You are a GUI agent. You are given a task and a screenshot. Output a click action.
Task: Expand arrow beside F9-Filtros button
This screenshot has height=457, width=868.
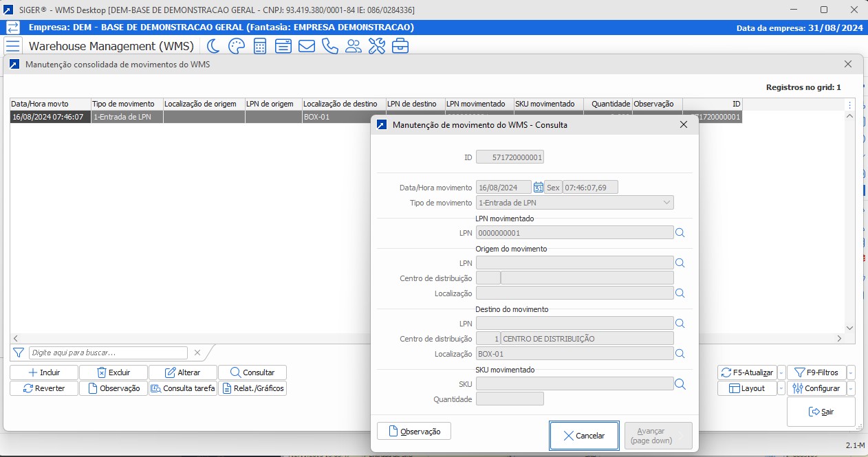[x=851, y=372]
